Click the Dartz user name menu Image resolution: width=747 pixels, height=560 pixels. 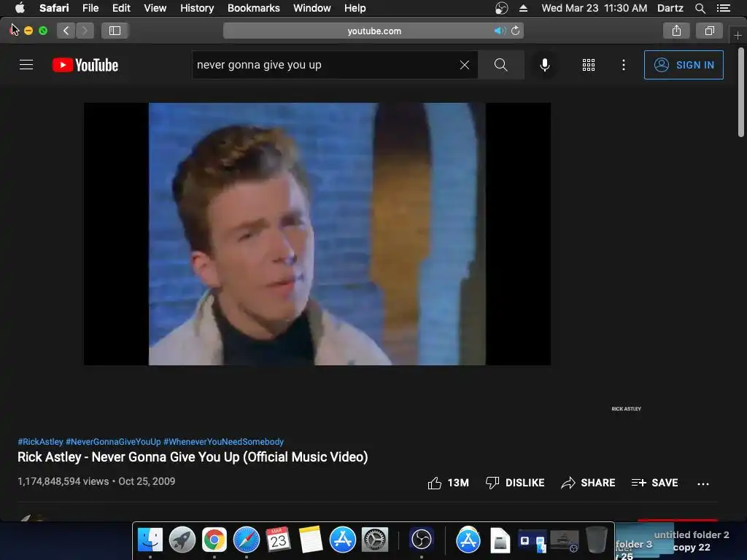pos(670,8)
